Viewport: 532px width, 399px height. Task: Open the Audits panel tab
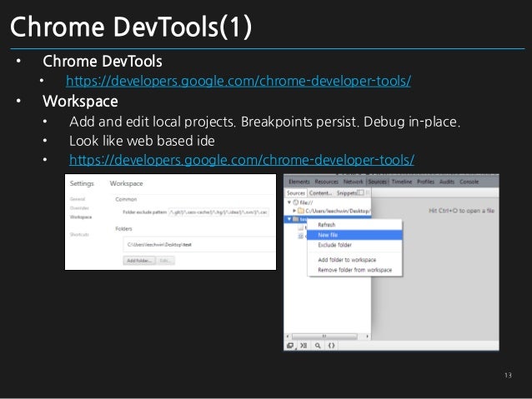coord(447,182)
